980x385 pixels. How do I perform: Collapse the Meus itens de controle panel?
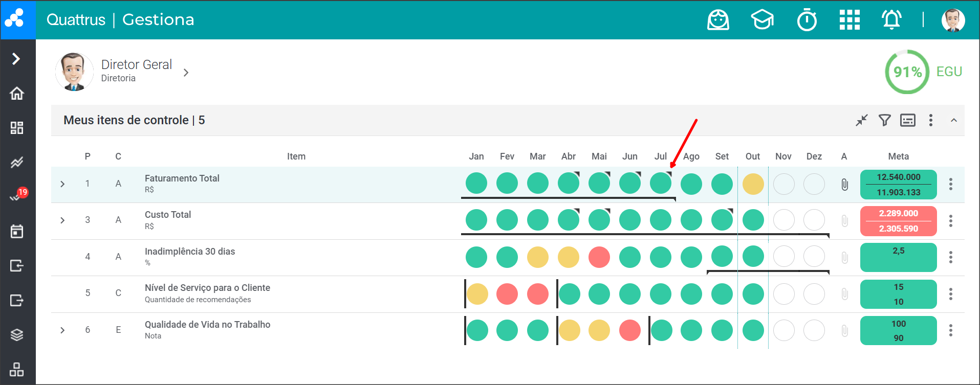point(953,120)
